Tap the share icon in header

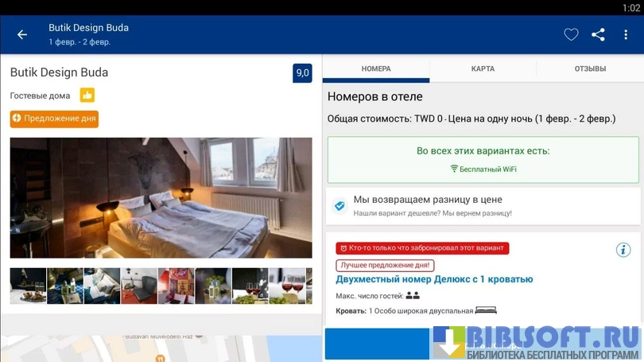pyautogui.click(x=598, y=34)
